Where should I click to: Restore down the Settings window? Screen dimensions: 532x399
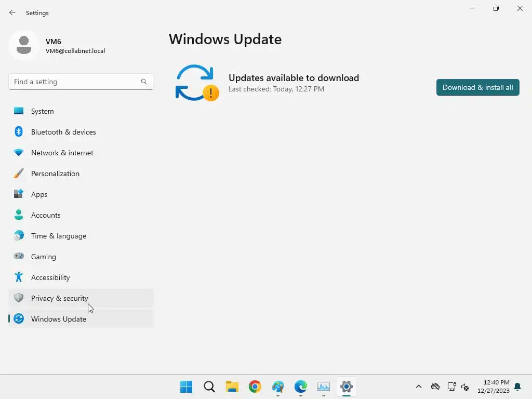point(496,8)
